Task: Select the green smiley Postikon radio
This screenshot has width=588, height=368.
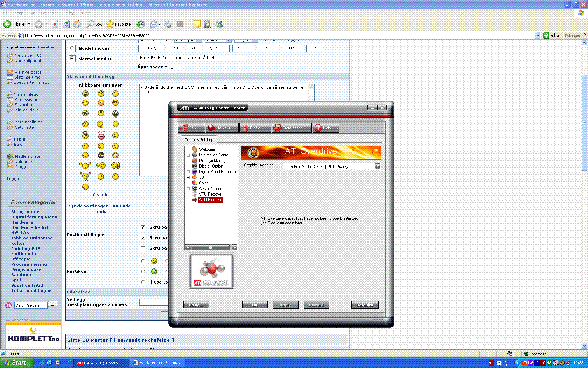Action: 143,271
